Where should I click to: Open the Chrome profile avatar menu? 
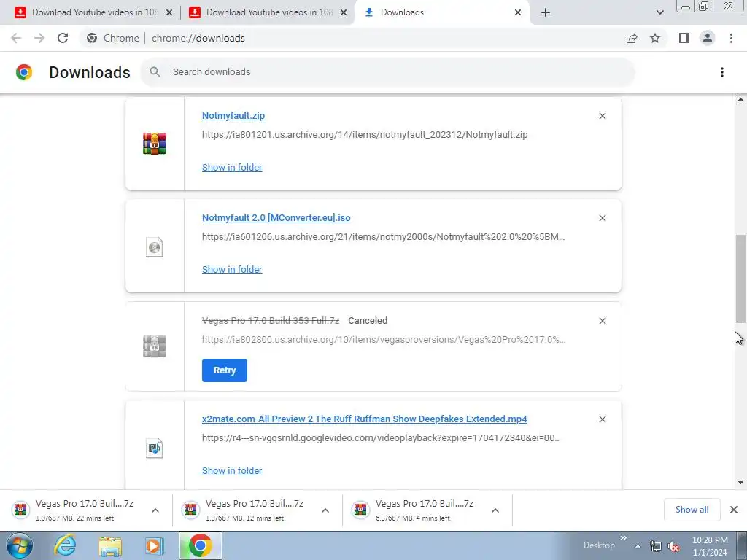point(708,38)
